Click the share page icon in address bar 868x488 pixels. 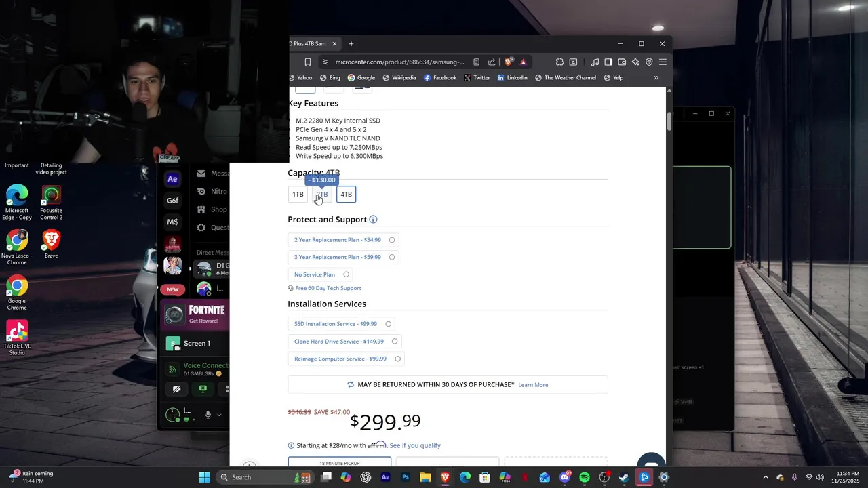(492, 62)
